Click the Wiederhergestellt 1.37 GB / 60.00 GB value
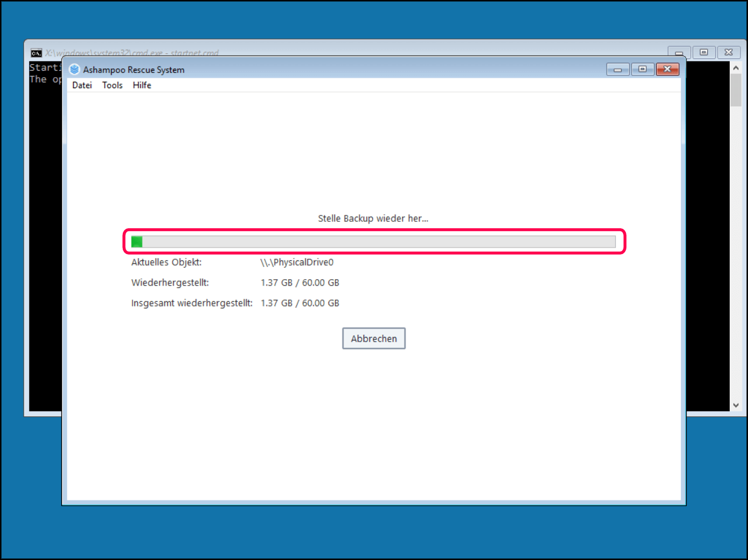 click(300, 283)
